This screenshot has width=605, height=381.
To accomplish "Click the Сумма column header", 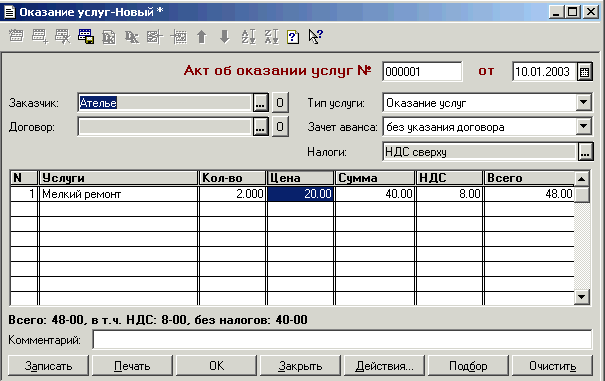I will tap(375, 178).
